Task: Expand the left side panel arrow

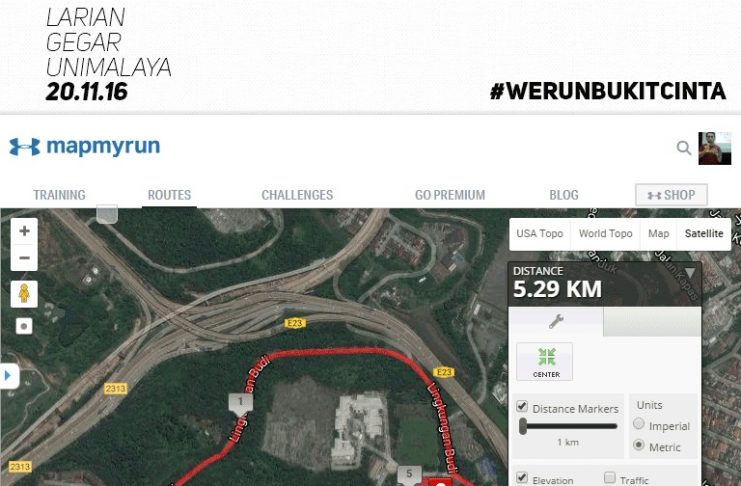Action: (8, 376)
